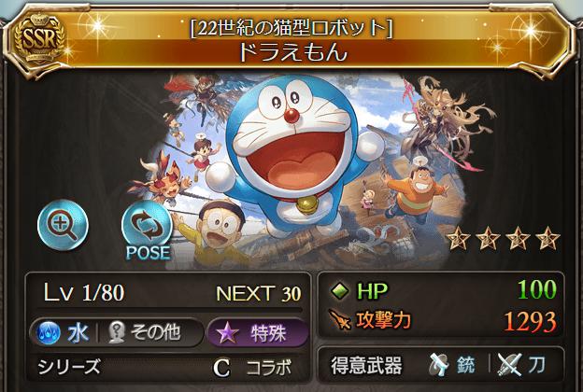The width and height of the screenshot is (583, 392).
Task: Click the SSR rarity badge
Action: pyautogui.click(x=39, y=39)
